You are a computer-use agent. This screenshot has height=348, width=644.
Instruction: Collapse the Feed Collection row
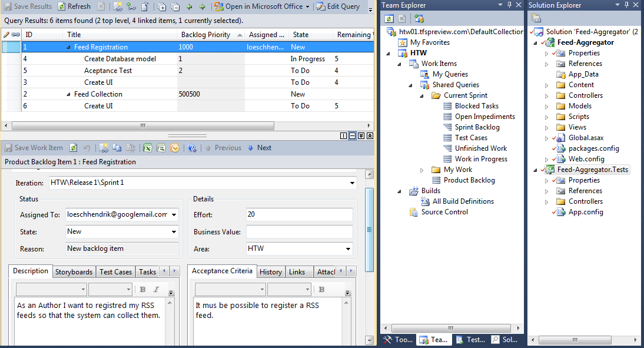point(69,94)
